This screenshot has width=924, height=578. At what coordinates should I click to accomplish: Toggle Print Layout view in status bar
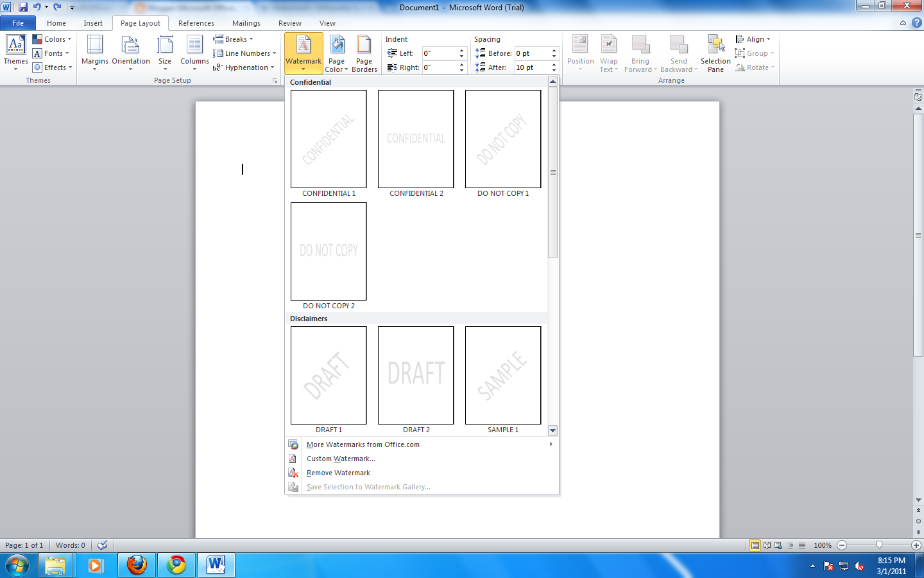pos(755,545)
